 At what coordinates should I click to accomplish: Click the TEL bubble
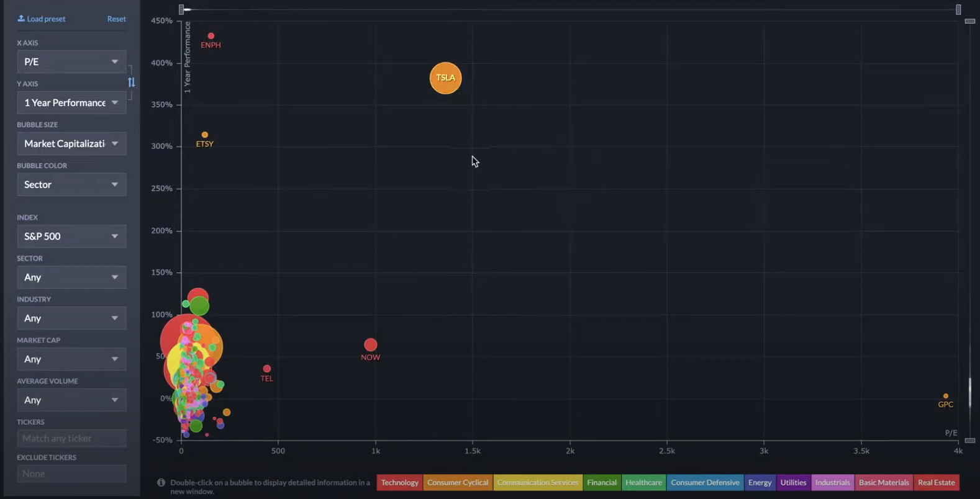click(x=267, y=369)
